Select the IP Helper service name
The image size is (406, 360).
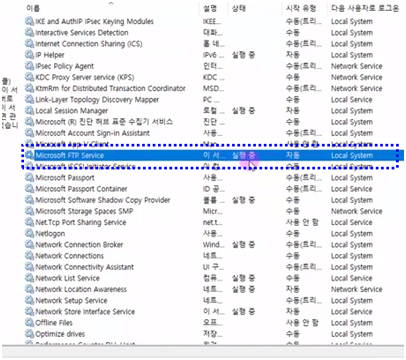(x=50, y=55)
